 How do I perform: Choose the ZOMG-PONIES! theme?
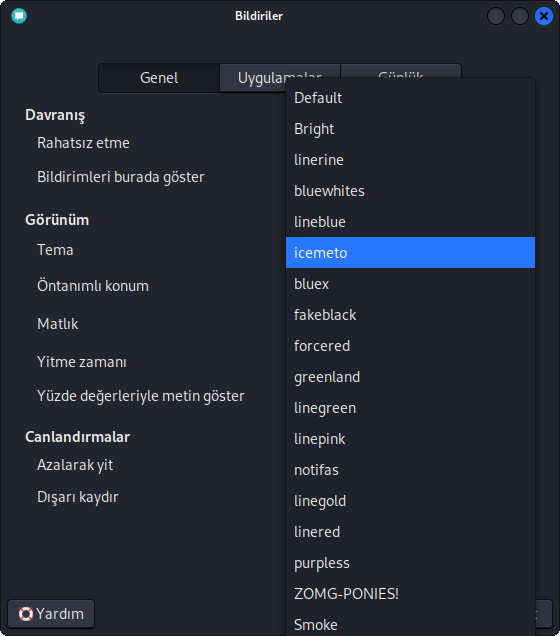tap(410, 594)
